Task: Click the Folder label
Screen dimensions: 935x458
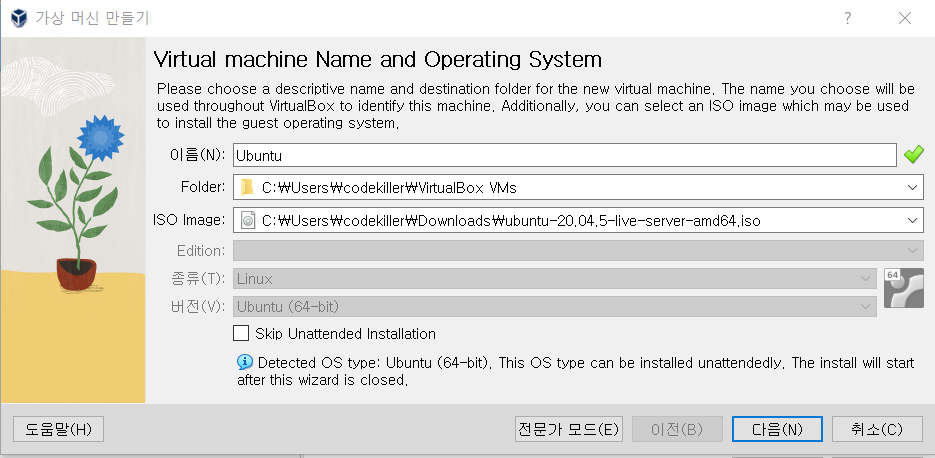Action: point(203,188)
